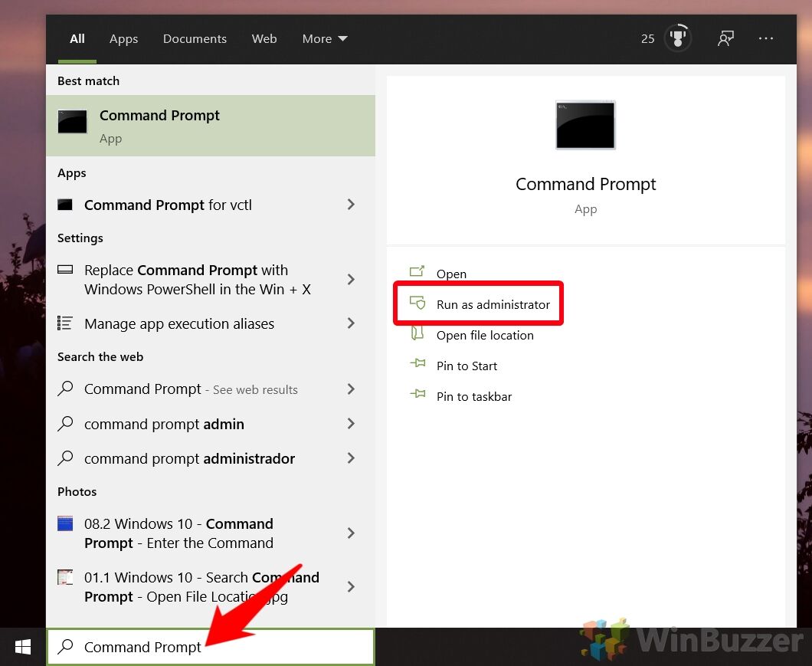Open the feedback person icon
The image size is (812, 666).
[725, 38]
